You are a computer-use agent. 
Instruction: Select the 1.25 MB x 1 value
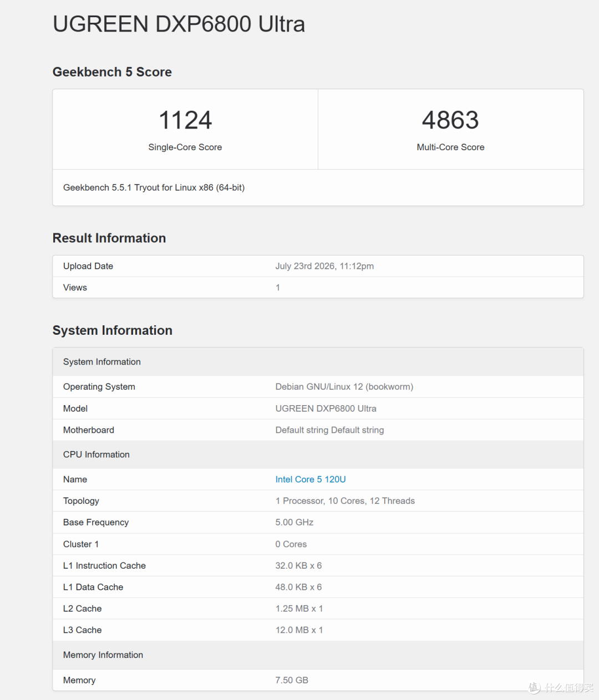(299, 609)
